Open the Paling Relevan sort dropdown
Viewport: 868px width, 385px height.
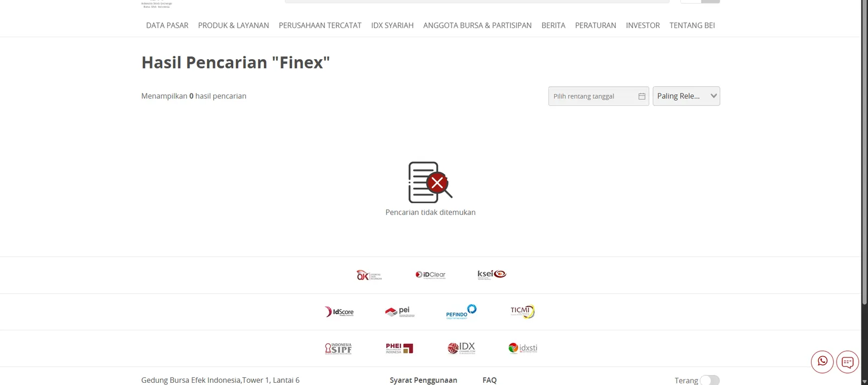[x=686, y=96]
